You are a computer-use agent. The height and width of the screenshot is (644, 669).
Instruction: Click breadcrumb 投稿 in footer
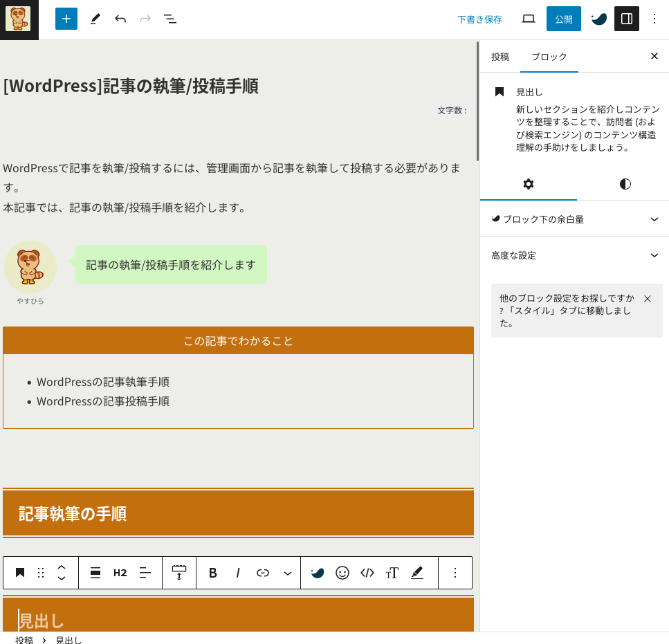point(24,640)
